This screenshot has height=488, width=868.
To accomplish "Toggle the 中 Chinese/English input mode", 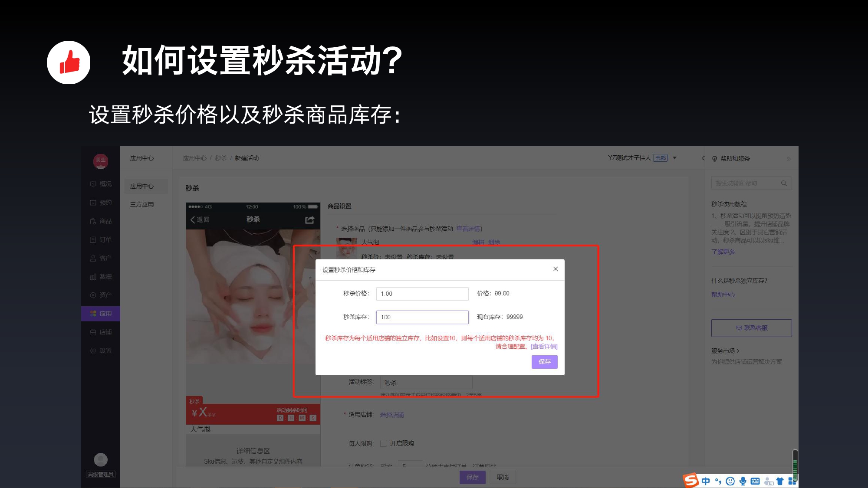I will point(706,481).
